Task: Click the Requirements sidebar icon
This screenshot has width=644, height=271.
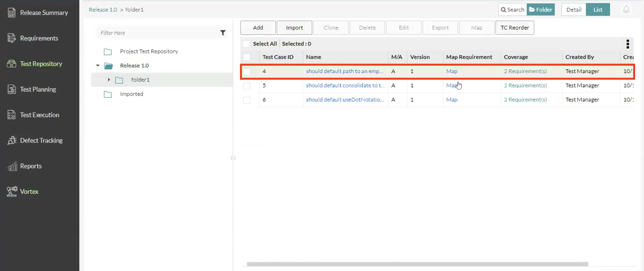Action: (12, 38)
